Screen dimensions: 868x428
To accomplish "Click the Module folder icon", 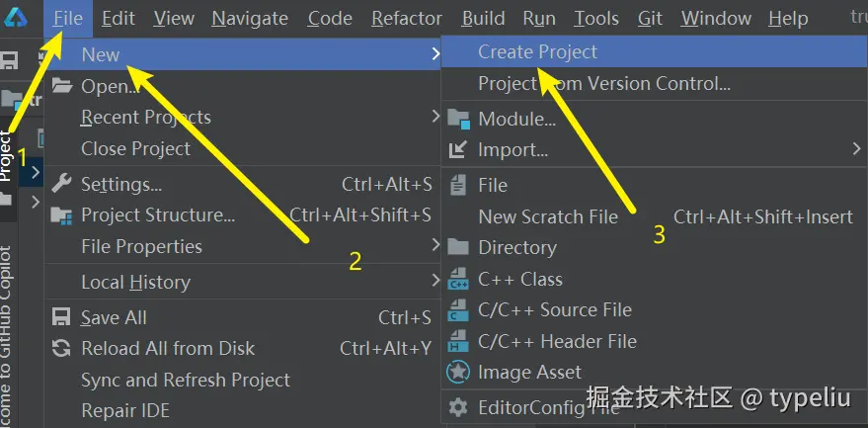I will pyautogui.click(x=458, y=120).
